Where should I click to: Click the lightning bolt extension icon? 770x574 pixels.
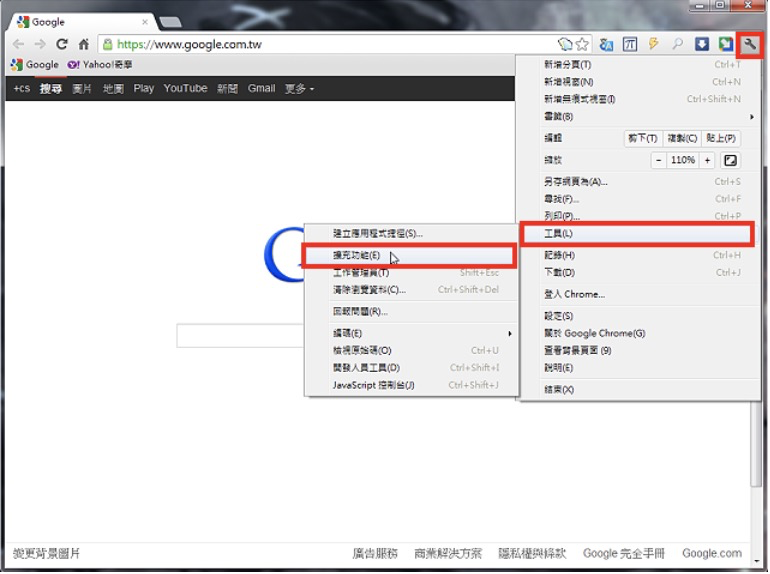[654, 45]
